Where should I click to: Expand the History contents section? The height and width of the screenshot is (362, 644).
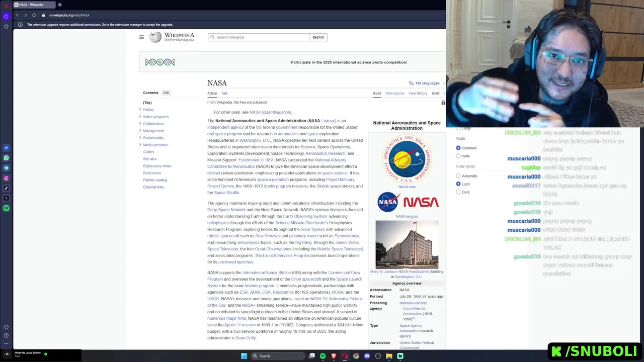140,110
